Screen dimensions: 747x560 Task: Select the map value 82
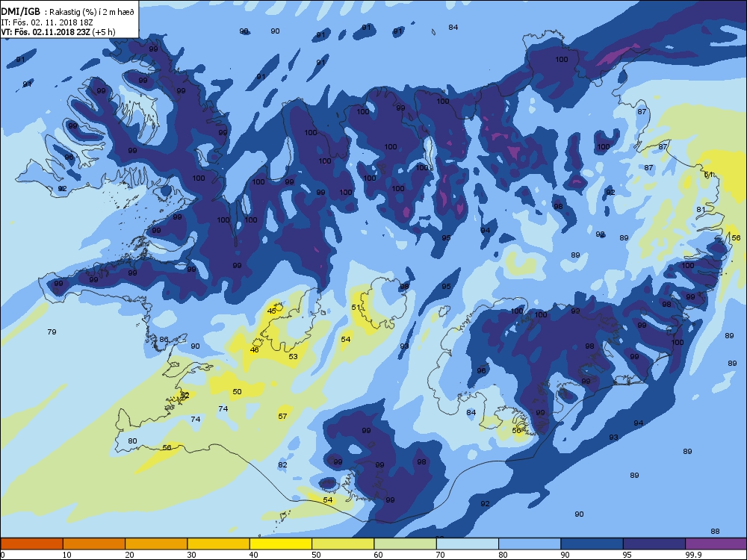(x=282, y=464)
